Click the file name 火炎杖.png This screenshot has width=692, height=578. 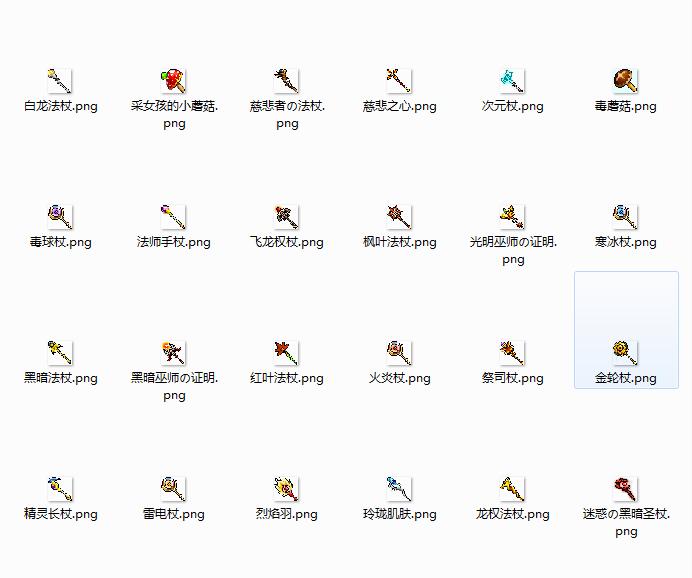click(x=399, y=378)
